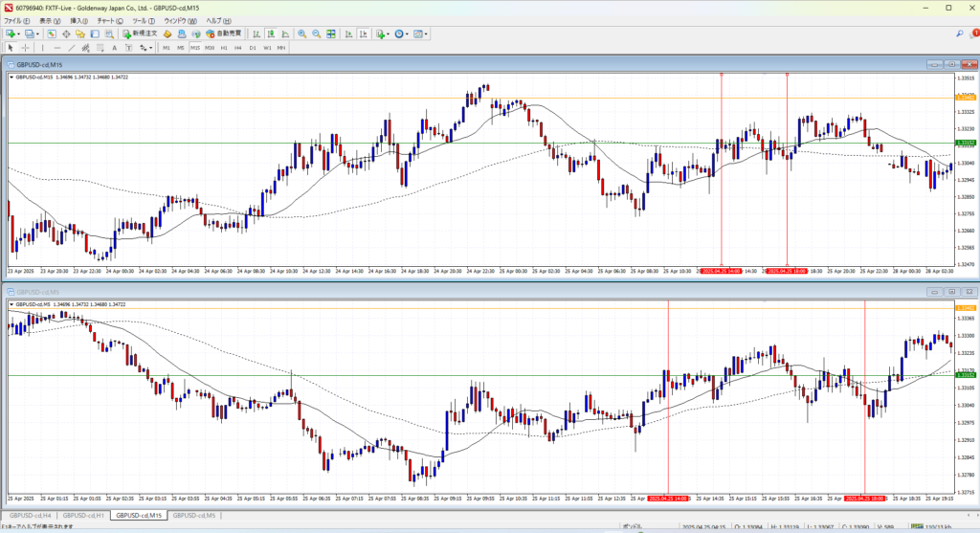This screenshot has width=980, height=533.
Task: Select the text label tool
Action: coord(114,47)
